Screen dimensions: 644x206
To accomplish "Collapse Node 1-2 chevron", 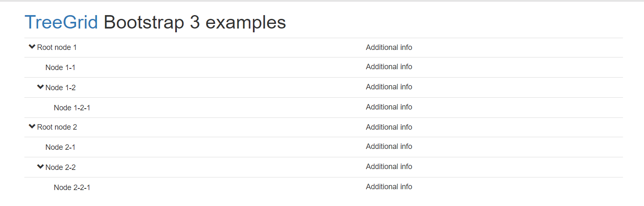I will (x=40, y=87).
